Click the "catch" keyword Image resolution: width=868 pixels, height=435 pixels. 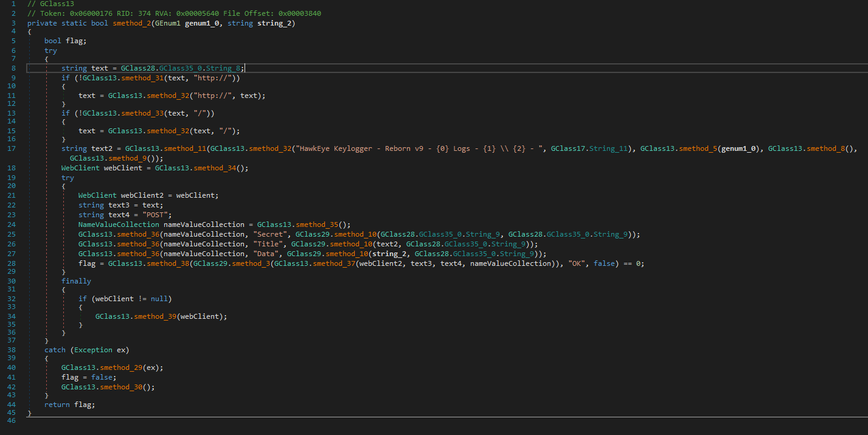click(x=55, y=350)
